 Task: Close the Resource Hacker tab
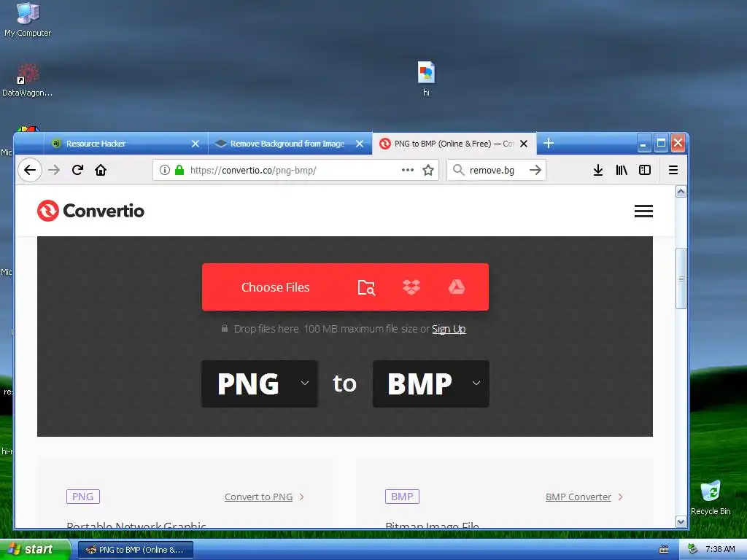(x=196, y=144)
